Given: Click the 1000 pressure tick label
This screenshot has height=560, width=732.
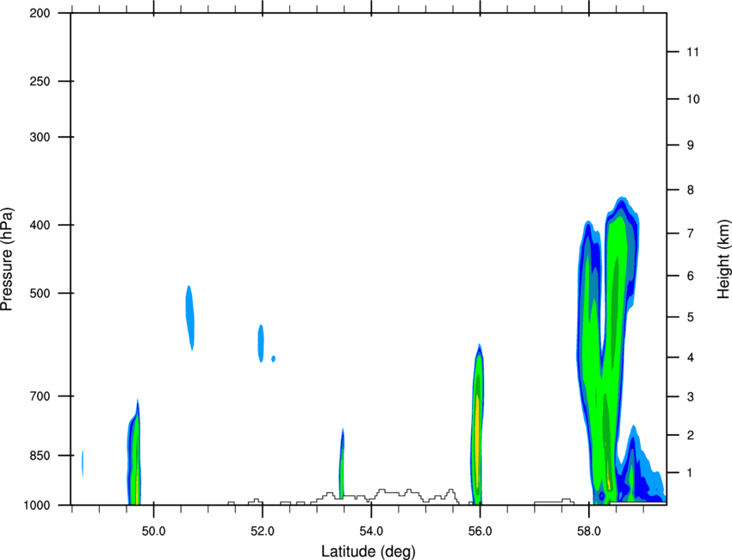Looking at the screenshot, I should [x=37, y=505].
